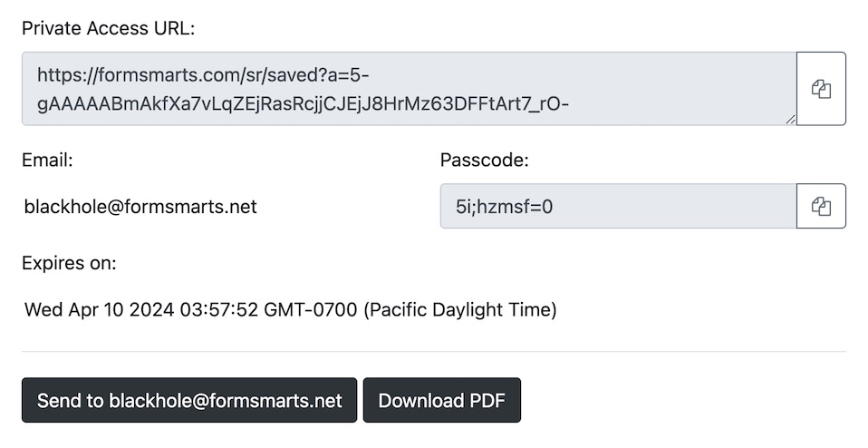This screenshot has height=448, width=868.
Task: Click the horizontal divider above the buttons
Action: tap(434, 351)
